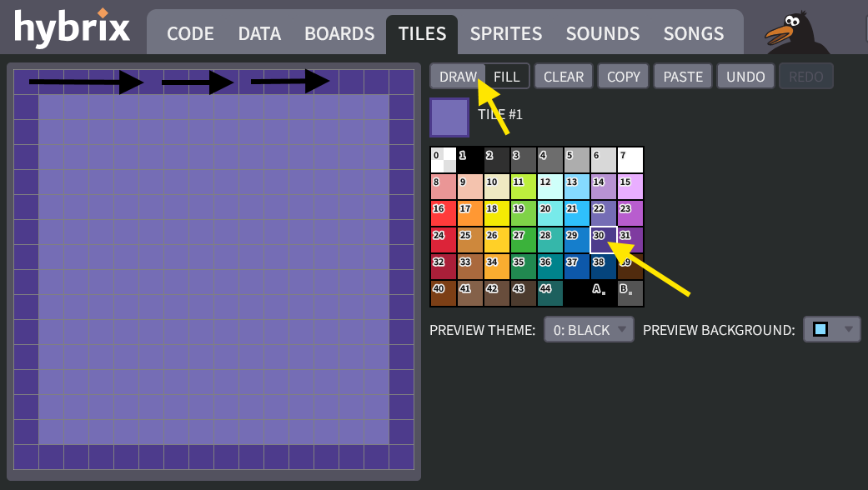Open the Preview Background color dropdown
Image resolution: width=868 pixels, height=490 pixels.
pyautogui.click(x=830, y=330)
